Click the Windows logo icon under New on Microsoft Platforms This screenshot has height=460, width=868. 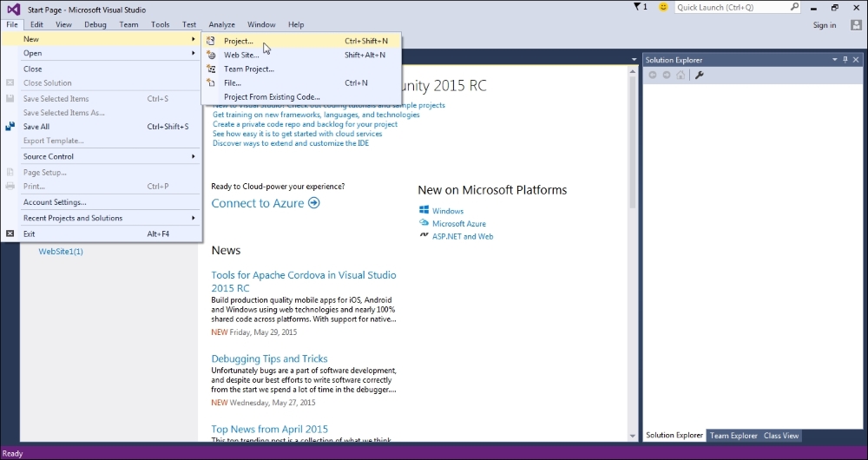click(424, 210)
